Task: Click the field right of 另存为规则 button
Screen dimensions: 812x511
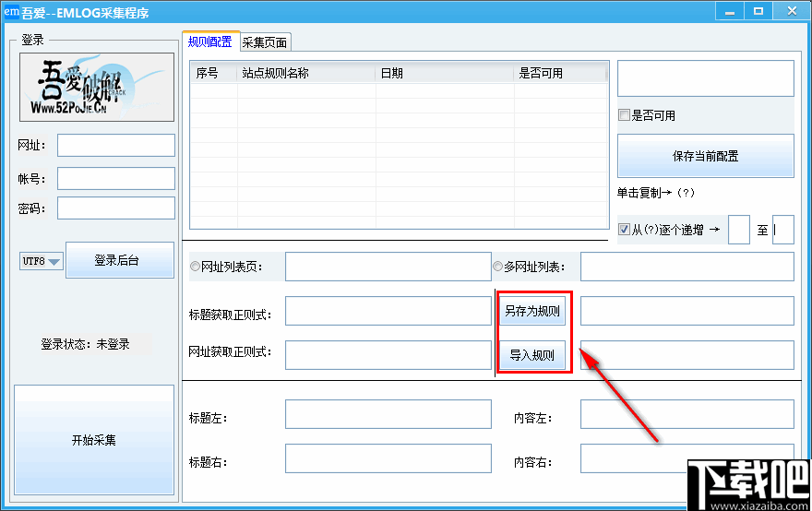Action: coord(687,311)
